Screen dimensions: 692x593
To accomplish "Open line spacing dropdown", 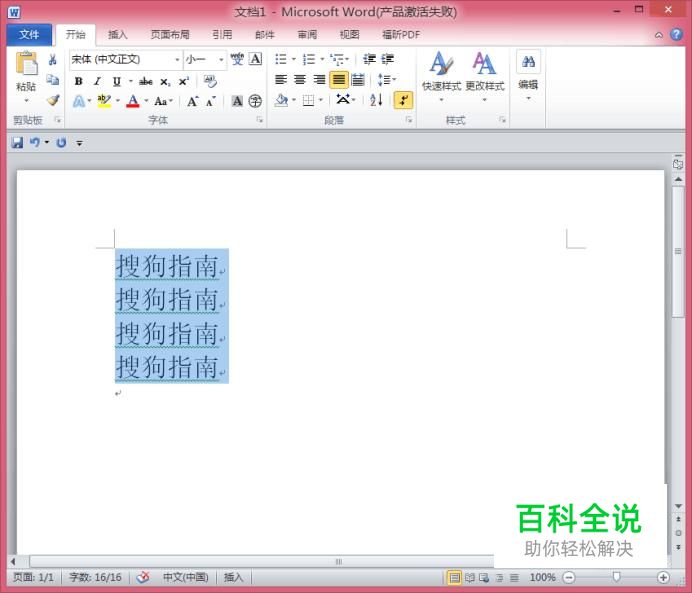I will coord(387,80).
